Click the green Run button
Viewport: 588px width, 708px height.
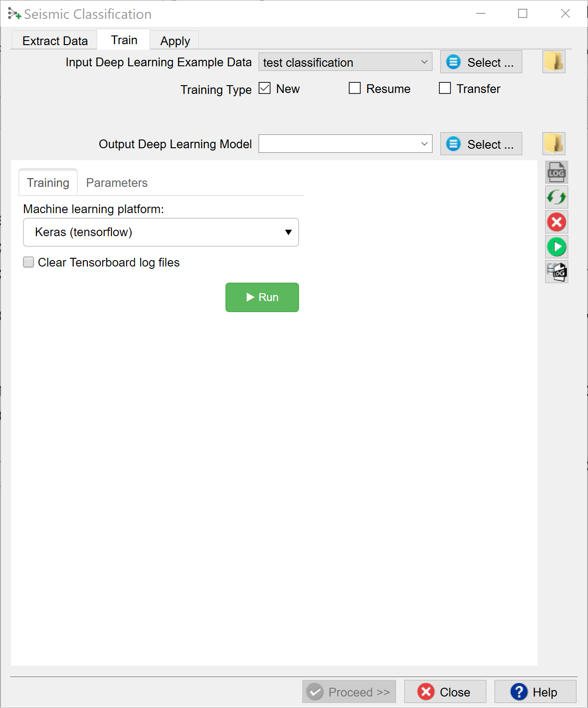[x=262, y=297]
